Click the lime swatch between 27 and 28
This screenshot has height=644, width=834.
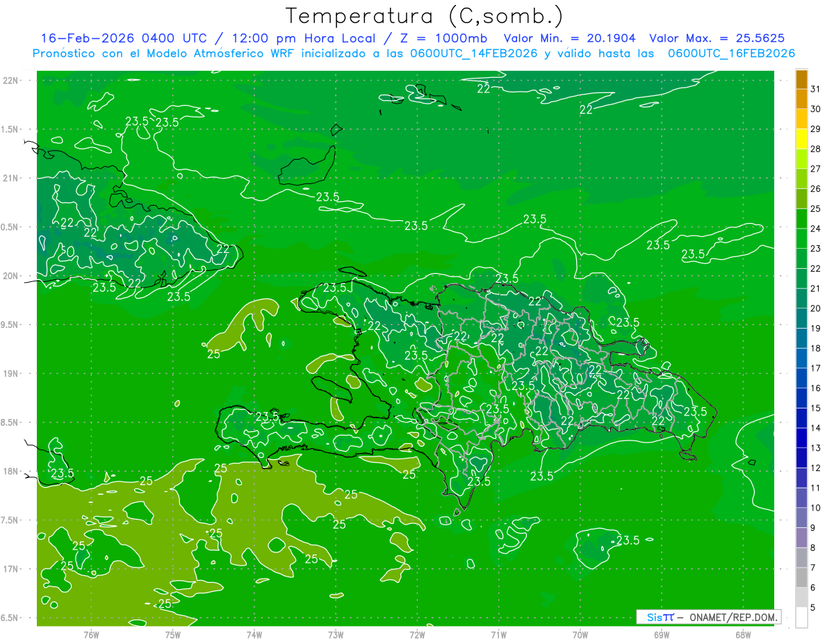(801, 159)
